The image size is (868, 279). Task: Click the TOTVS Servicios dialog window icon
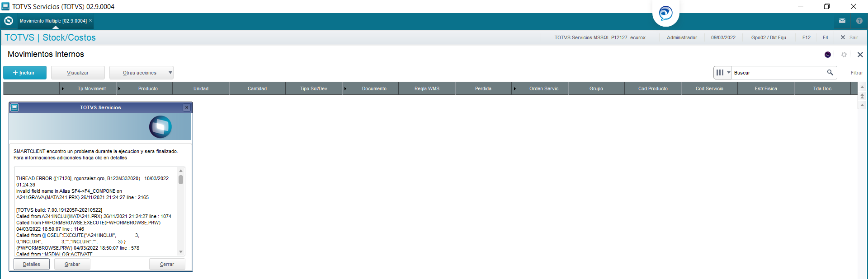point(14,107)
